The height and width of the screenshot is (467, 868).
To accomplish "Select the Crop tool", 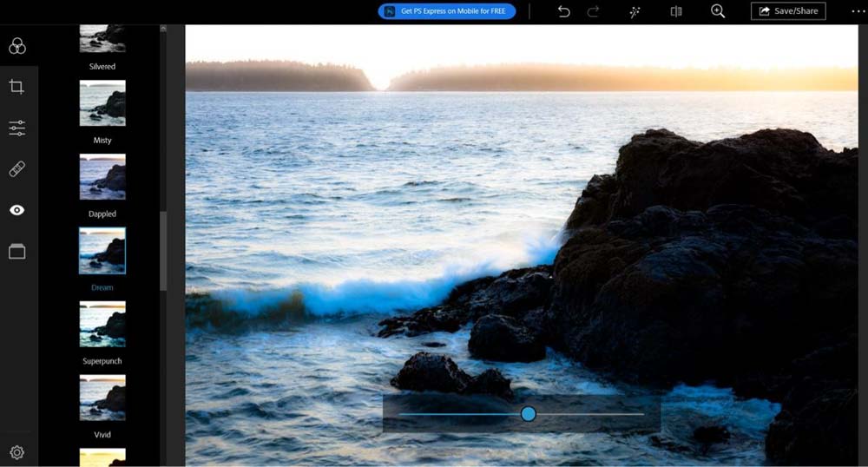I will pos(17,87).
